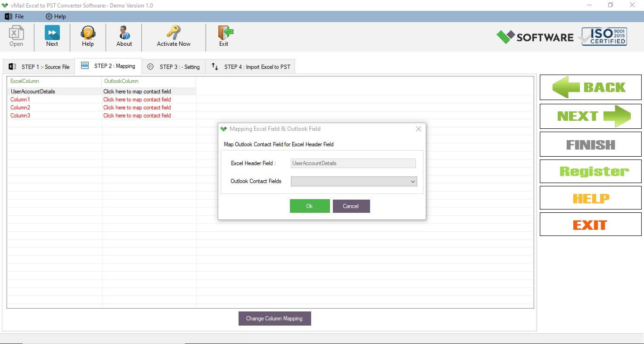This screenshot has width=644, height=344.
Task: Select the UserAccountDetails row cell
Action: click(x=55, y=92)
